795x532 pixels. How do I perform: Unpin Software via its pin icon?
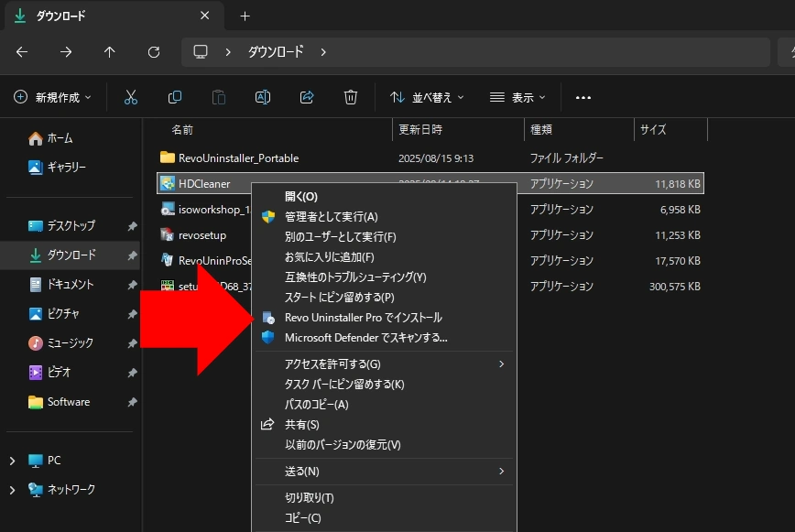pyautogui.click(x=132, y=402)
